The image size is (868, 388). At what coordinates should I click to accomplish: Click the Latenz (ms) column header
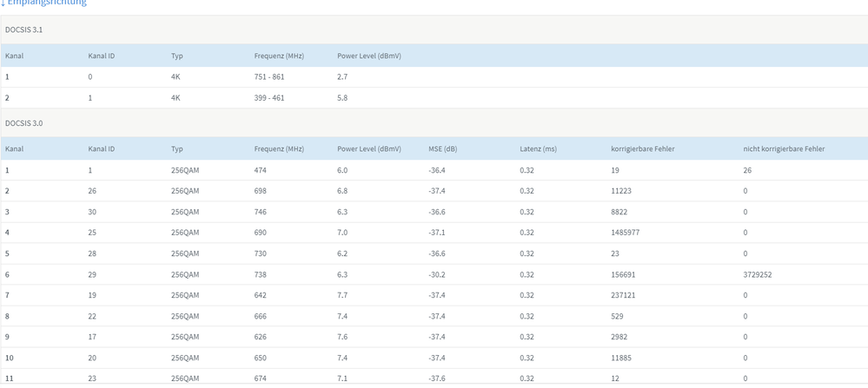coord(538,149)
